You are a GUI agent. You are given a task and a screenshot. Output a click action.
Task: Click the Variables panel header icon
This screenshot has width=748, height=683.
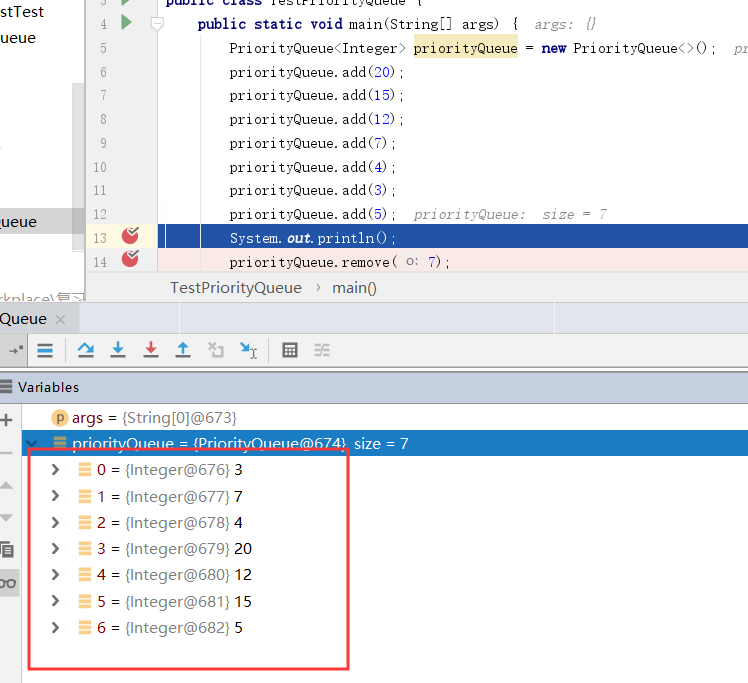tap(6, 387)
